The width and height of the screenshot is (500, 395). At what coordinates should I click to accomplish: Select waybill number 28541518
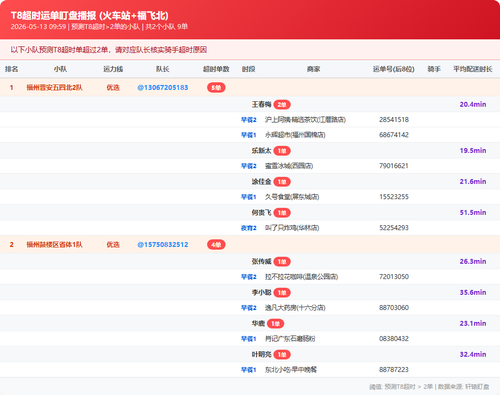[x=394, y=120]
